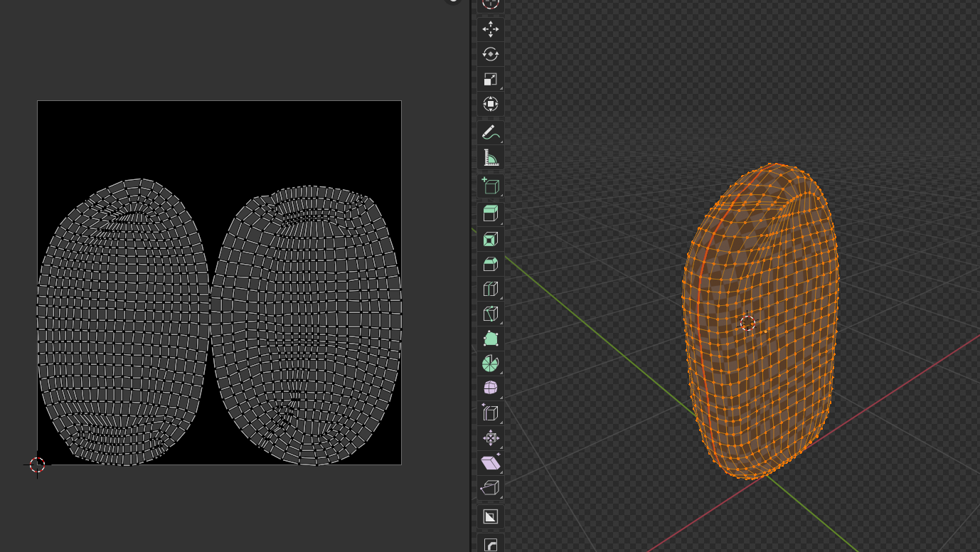Choose the Smooth vertices tool
This screenshot has height=552, width=980.
click(x=491, y=388)
